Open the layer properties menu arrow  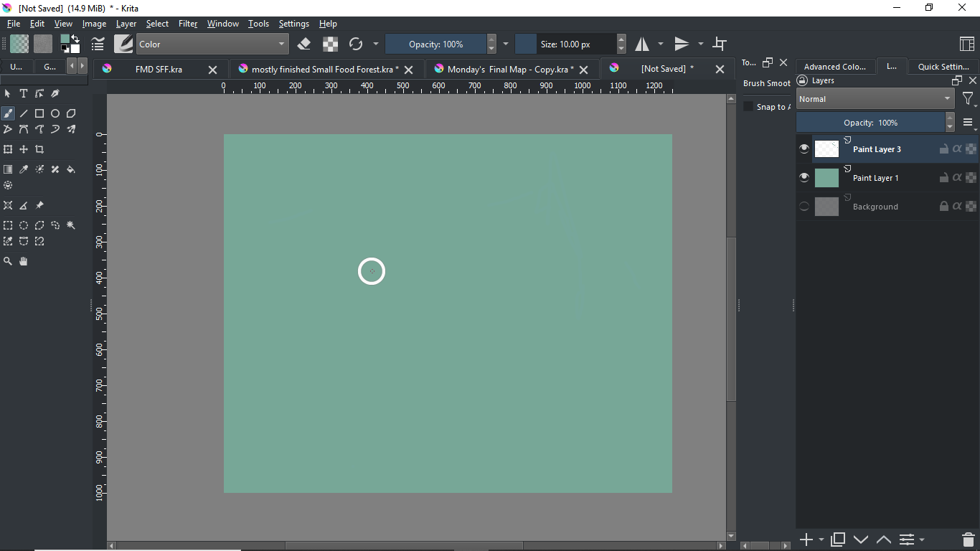922,540
